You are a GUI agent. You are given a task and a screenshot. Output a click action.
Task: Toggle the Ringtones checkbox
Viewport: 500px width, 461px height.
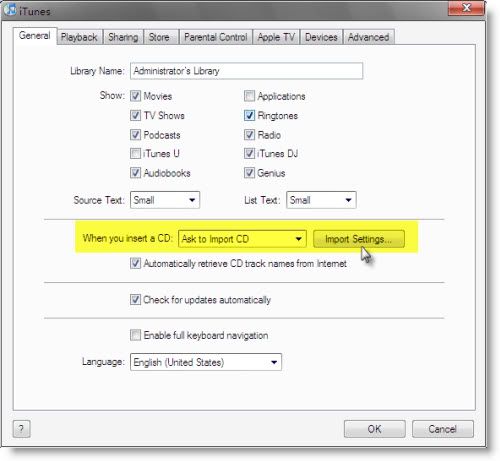click(249, 115)
